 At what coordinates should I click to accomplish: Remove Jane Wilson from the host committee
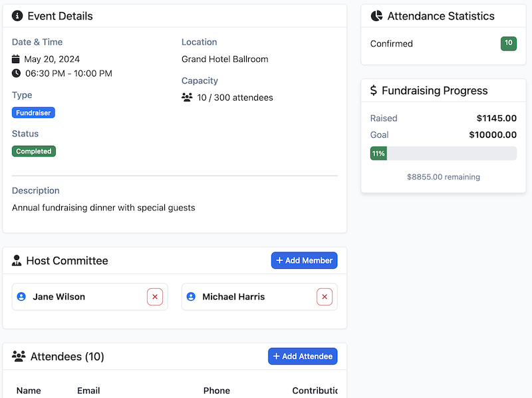click(x=155, y=297)
